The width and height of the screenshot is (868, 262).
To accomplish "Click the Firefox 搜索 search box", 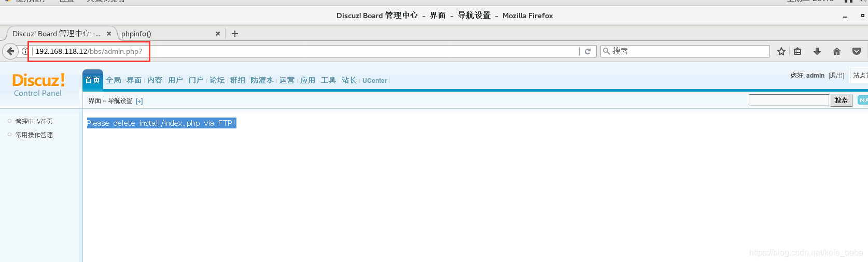I will click(685, 51).
